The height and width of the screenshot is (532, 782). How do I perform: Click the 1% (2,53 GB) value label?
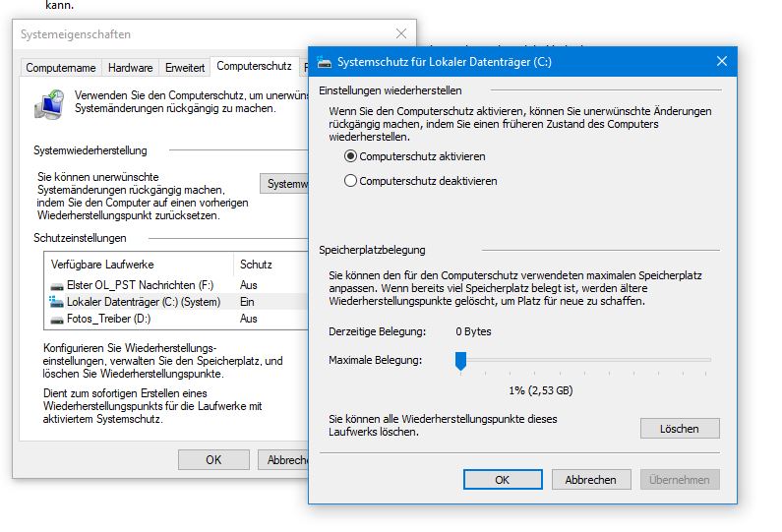541,390
